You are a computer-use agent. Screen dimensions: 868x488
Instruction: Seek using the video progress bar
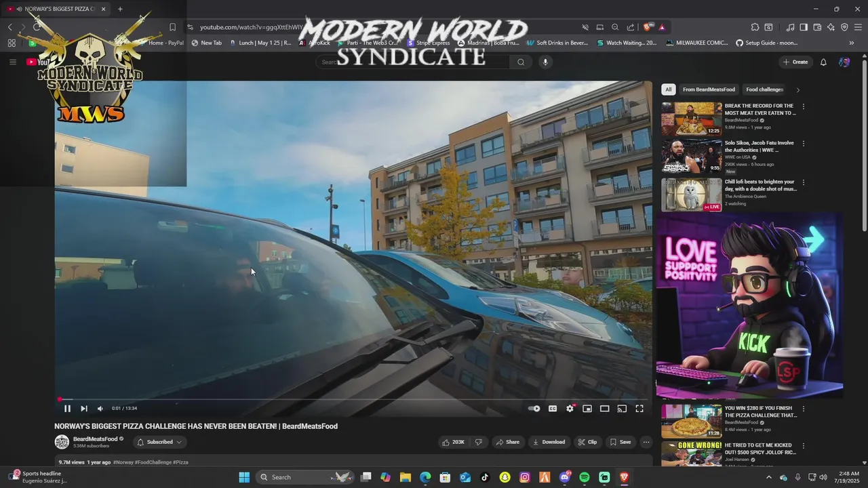pos(353,399)
